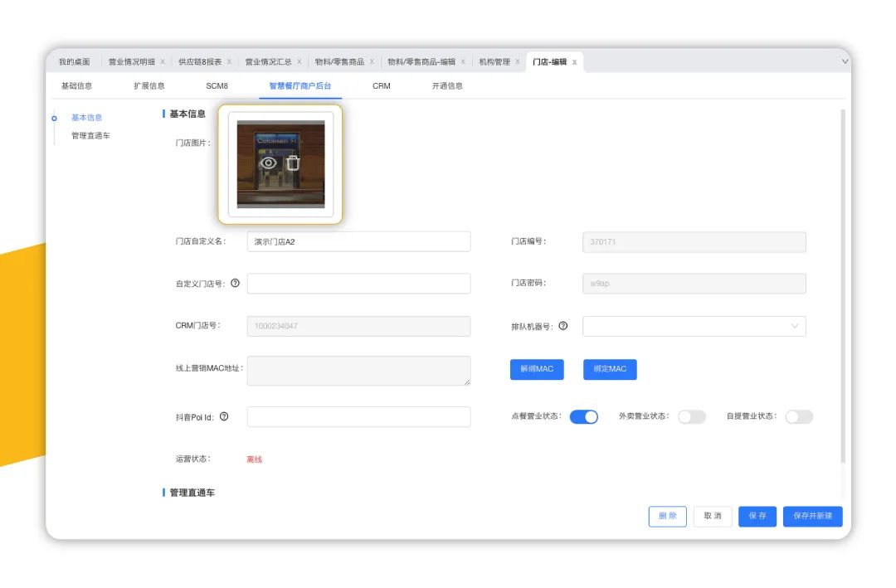This screenshot has height=588, width=896.
Task: Open SCM8 sub-tab
Action: (217, 85)
